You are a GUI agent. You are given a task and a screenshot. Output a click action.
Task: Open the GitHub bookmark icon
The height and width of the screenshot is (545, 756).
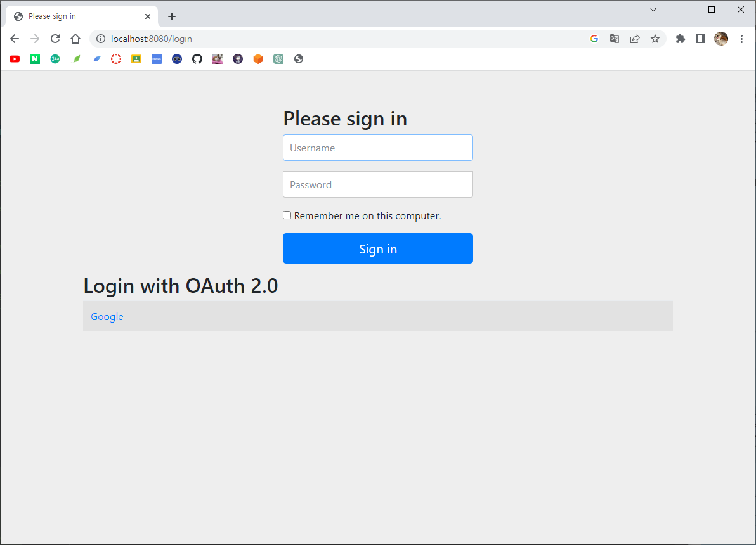[x=197, y=59]
